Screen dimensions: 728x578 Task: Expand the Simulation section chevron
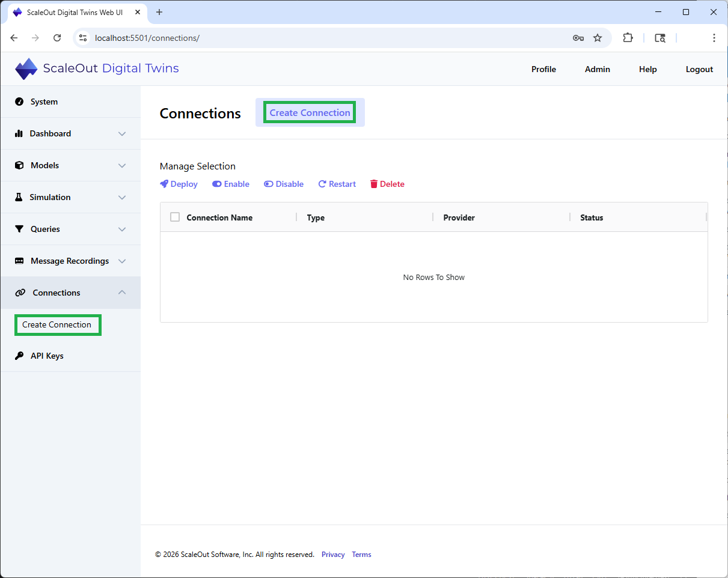pos(122,197)
